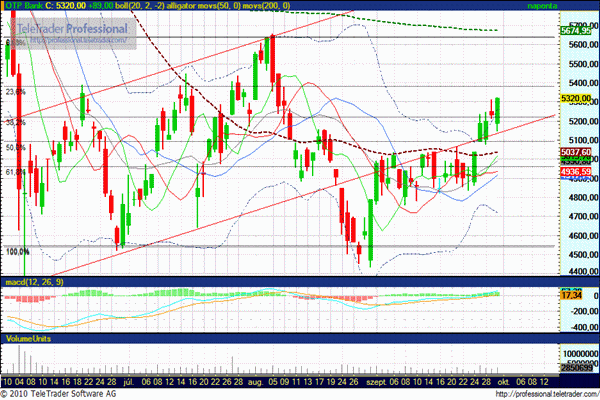
Task: Click the 2850696 volume value tag
Action: coord(577,370)
